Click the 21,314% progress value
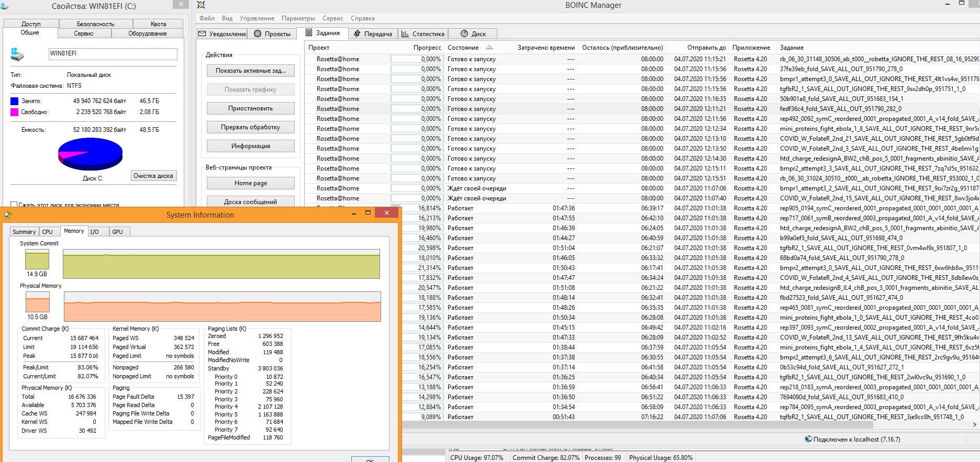980x462 pixels. (429, 268)
